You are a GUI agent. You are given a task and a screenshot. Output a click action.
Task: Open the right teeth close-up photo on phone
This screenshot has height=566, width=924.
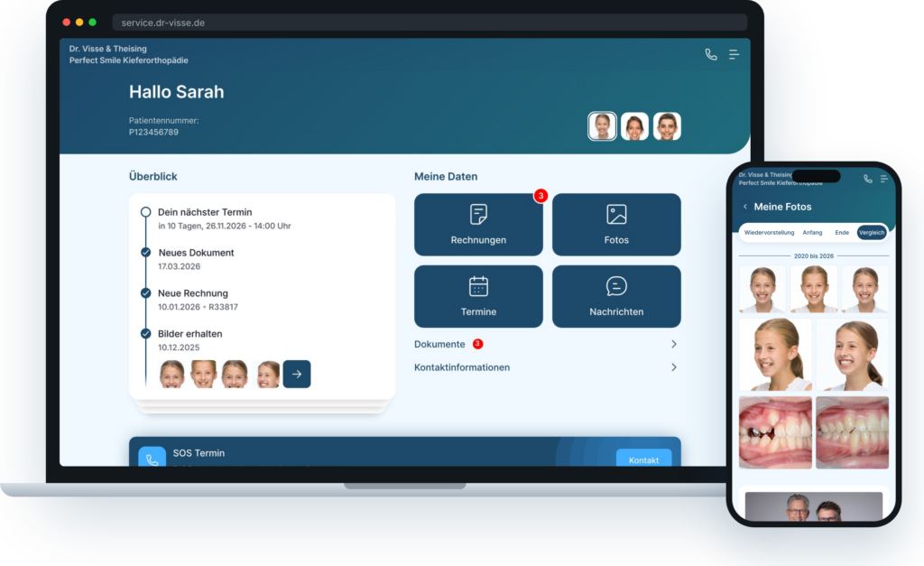(852, 432)
